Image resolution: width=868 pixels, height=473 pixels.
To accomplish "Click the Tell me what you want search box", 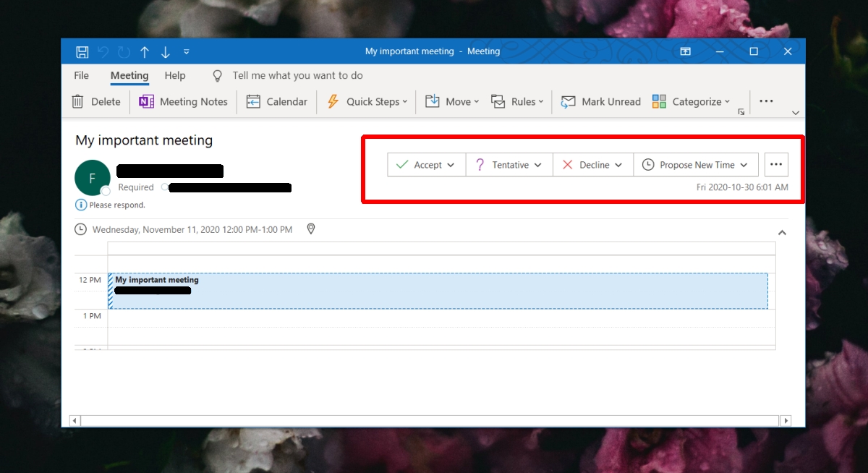I will [x=297, y=75].
